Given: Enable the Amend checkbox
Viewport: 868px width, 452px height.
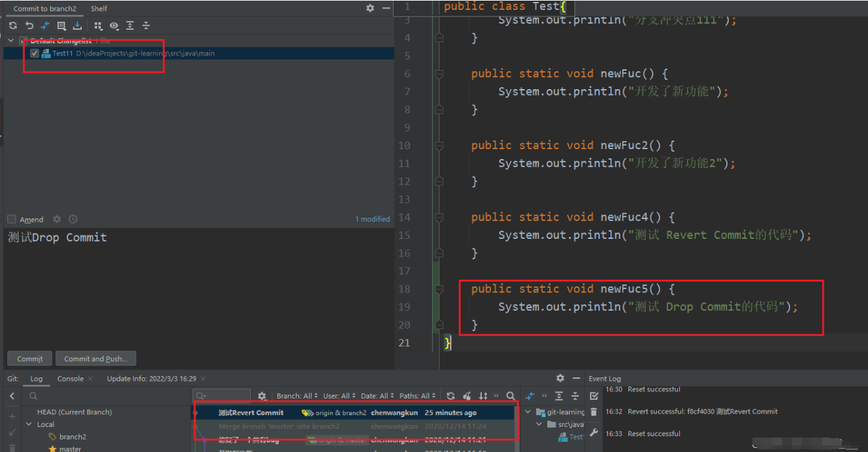Looking at the screenshot, I should tap(12, 219).
